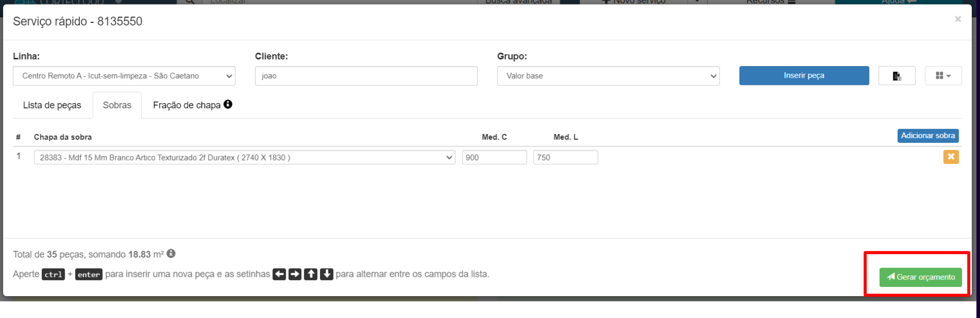980x318 pixels.
Task: Select the Sobras tab
Action: 117,105
